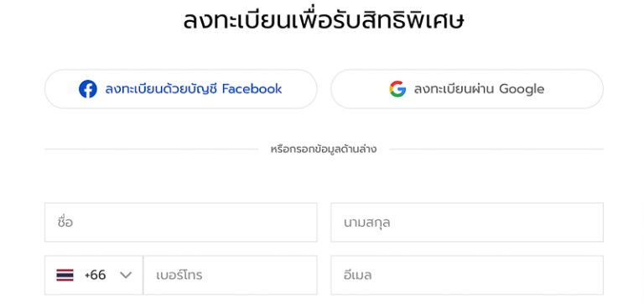Click the อีเมล placeholder text
Viewport: 644px width, 304px height.
[358, 275]
